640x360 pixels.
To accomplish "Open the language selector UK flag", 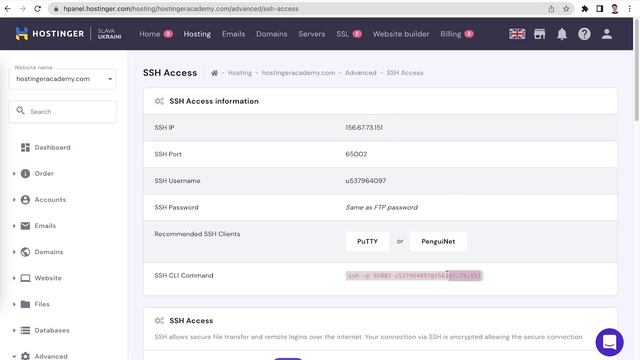I will tap(517, 34).
